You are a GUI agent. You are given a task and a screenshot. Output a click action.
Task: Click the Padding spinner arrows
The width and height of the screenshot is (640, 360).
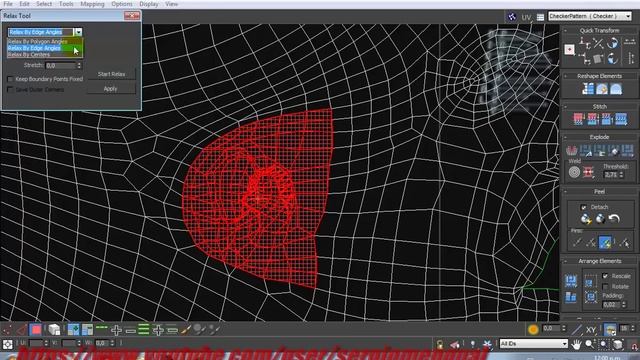623,304
